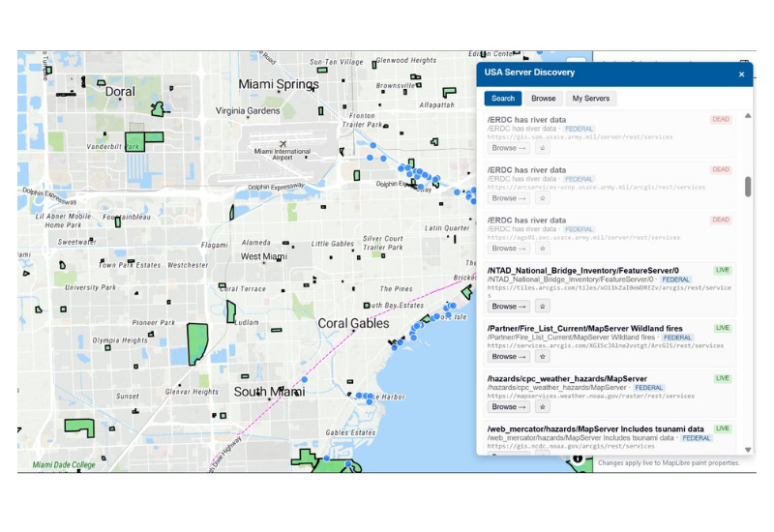Switch to the Search tab
This screenshot has width=774, height=532.
502,99
